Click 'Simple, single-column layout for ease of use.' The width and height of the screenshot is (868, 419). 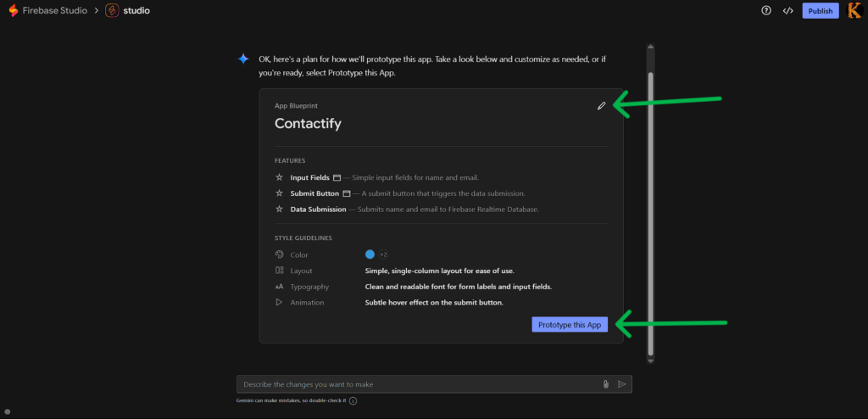coord(440,271)
